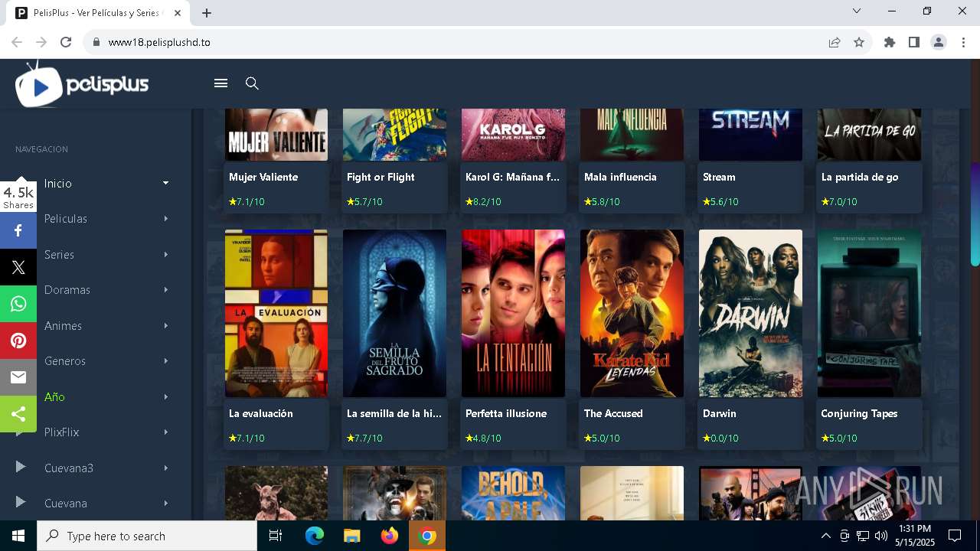Open the Stream movie poster
Image resolution: width=980 pixels, height=551 pixels.
click(x=750, y=135)
